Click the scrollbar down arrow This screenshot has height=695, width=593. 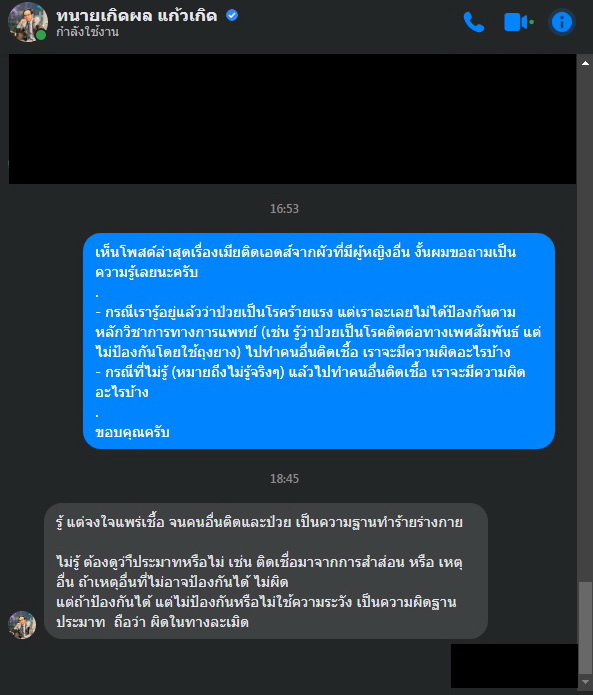pyautogui.click(x=585, y=682)
